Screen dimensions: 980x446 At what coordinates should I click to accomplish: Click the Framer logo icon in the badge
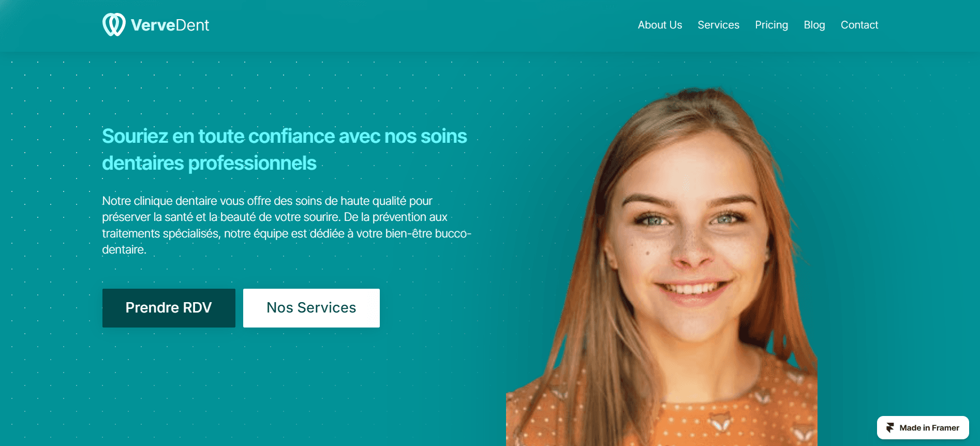(890, 428)
